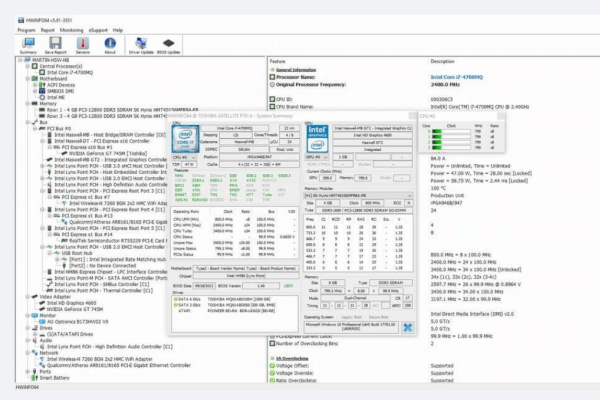Viewport: 600px width, 400px height.
Task: Click the Description column header
Action: point(442,61)
